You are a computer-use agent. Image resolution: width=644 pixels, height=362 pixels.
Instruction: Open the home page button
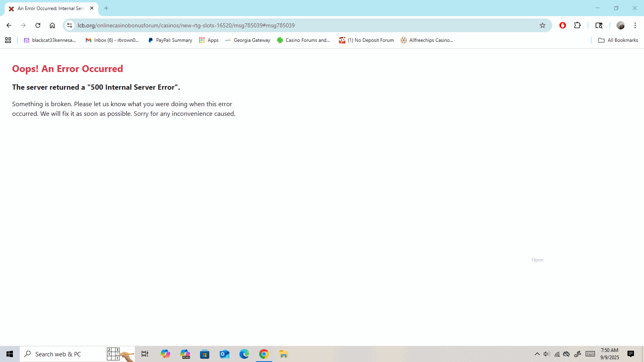click(x=52, y=25)
